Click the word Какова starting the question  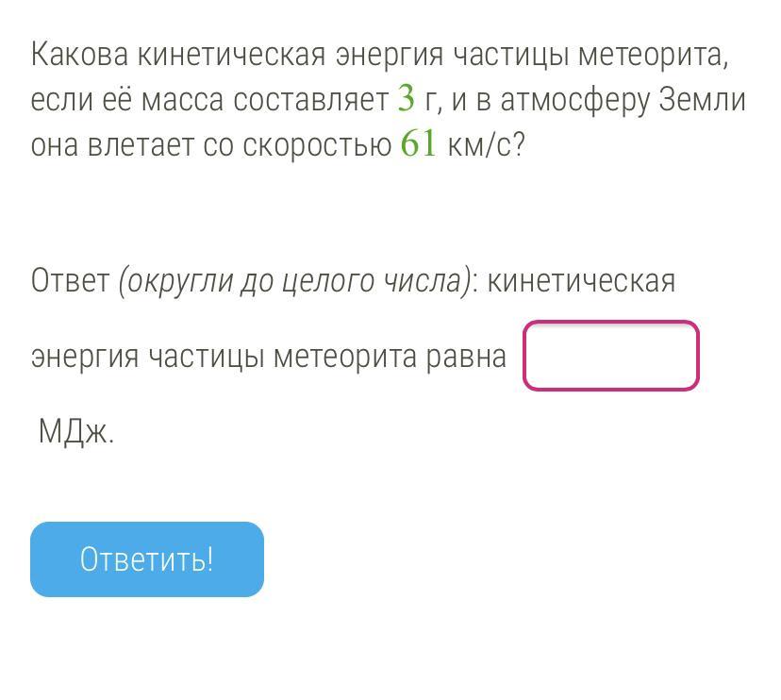click(80, 55)
